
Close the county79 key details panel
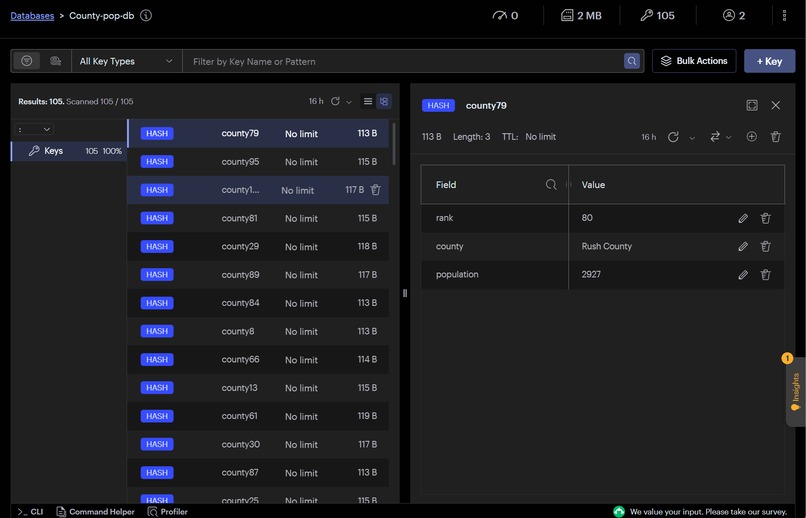[776, 105]
